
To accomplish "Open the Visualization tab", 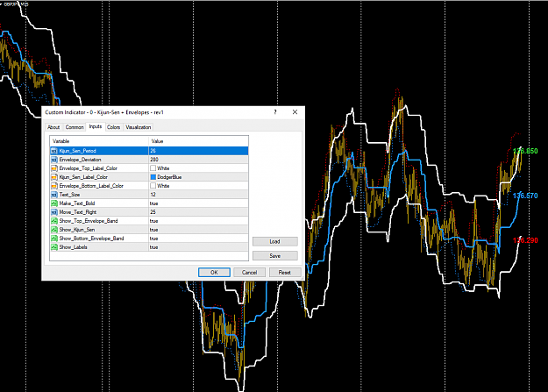I will [x=139, y=127].
